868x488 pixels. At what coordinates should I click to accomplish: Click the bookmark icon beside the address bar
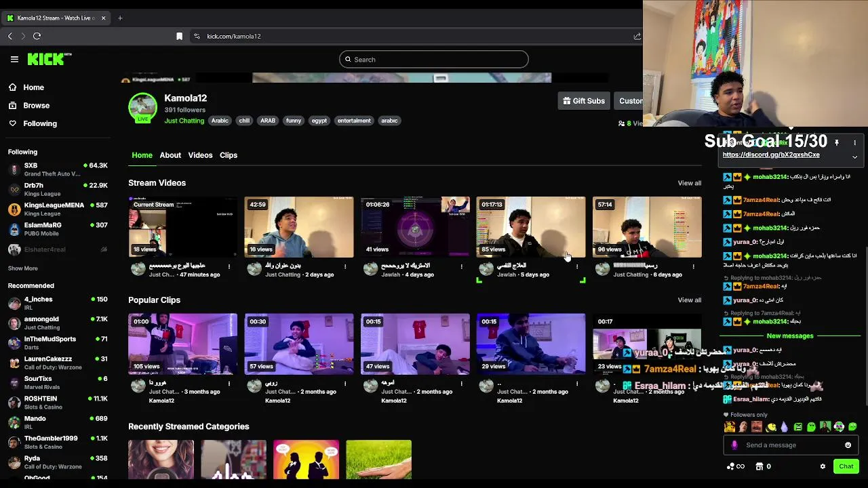pos(179,36)
